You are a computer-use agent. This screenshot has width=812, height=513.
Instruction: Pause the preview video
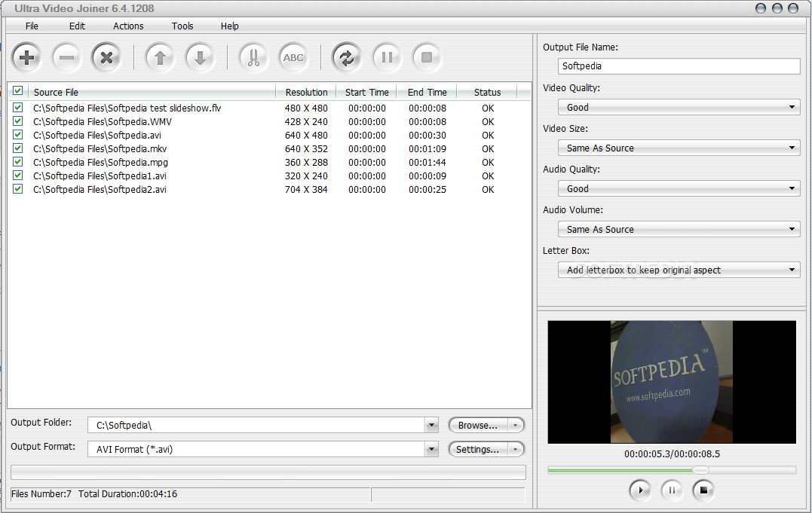click(x=672, y=490)
